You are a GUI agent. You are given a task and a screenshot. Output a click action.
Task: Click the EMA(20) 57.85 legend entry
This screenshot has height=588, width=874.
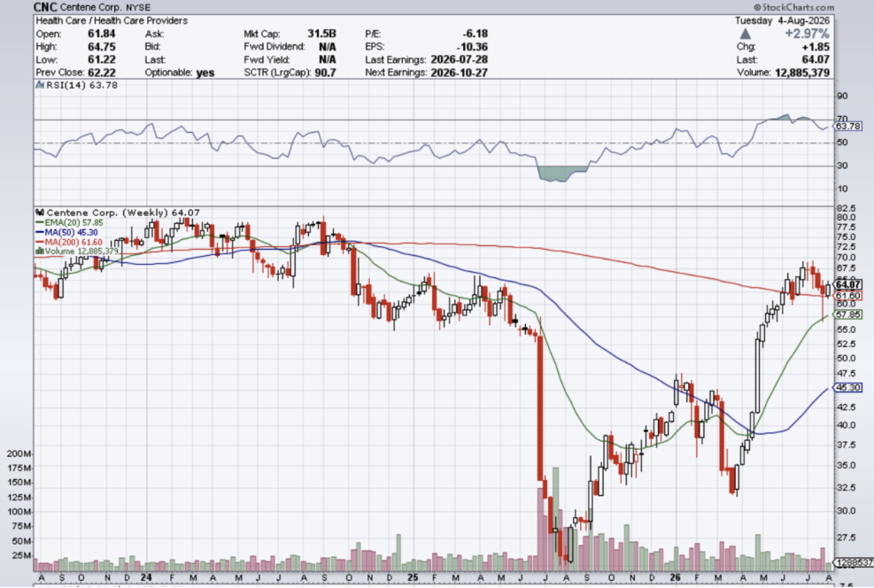73,222
